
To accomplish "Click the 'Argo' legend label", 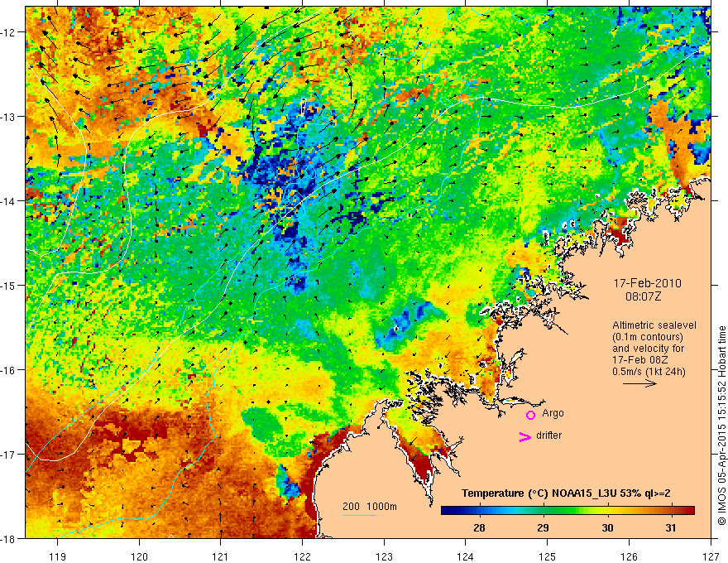I will point(553,413).
